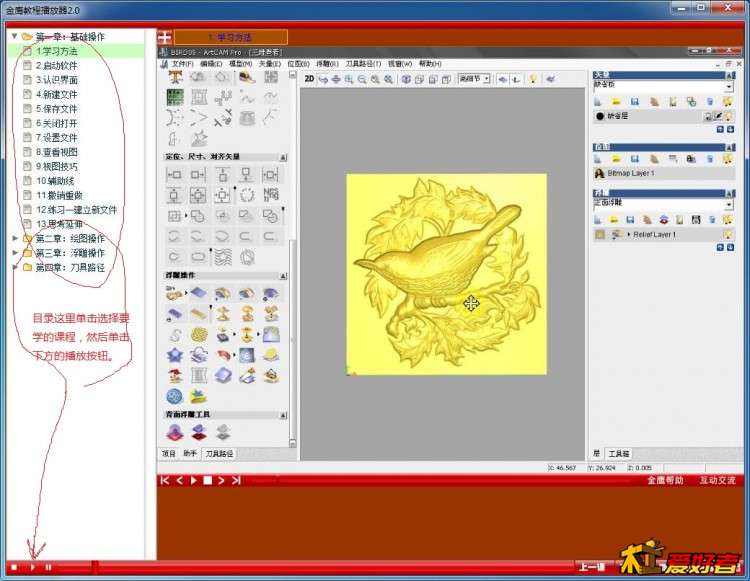
Task: Switch to the 刀具路径 bottom tab
Action: pyautogui.click(x=219, y=453)
